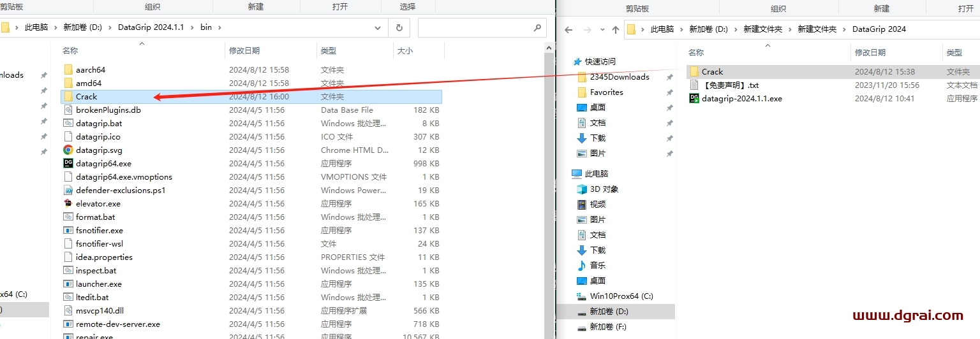Select Crack folder in DataGrip 2024 window
The width and height of the screenshot is (980, 339).
coord(712,71)
